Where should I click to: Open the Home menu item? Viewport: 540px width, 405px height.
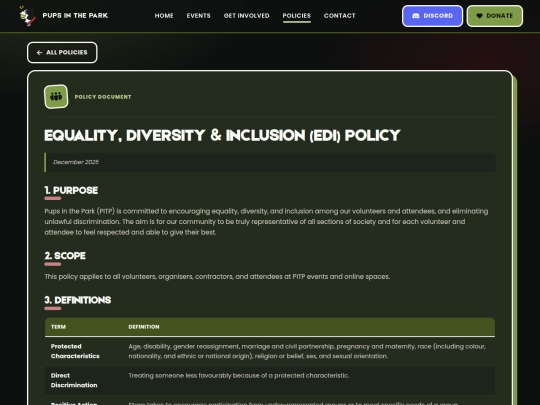[x=164, y=16]
